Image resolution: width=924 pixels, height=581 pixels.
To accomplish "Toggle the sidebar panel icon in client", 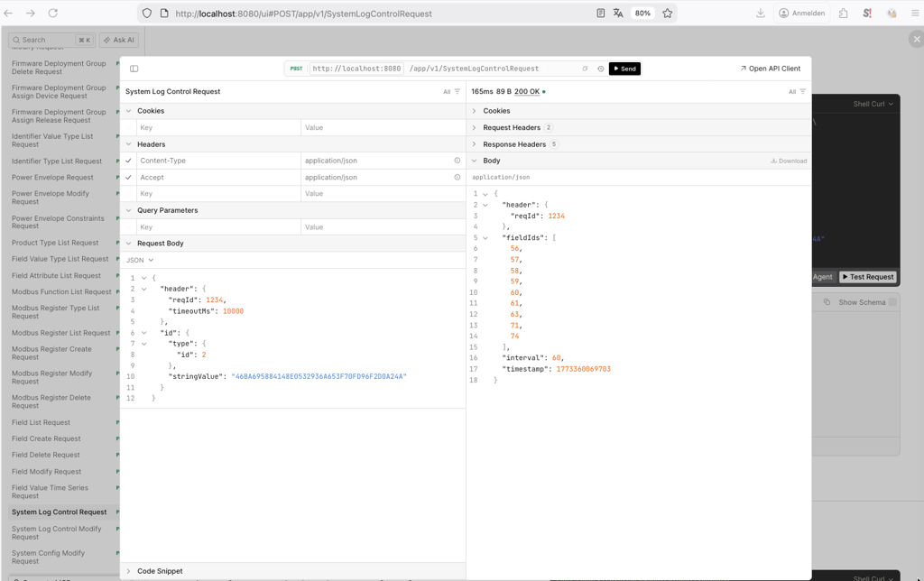I will tap(134, 69).
